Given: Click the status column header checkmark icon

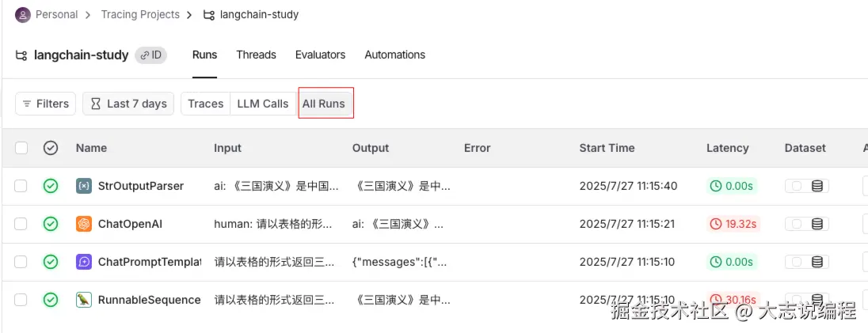Looking at the screenshot, I should click(x=51, y=148).
